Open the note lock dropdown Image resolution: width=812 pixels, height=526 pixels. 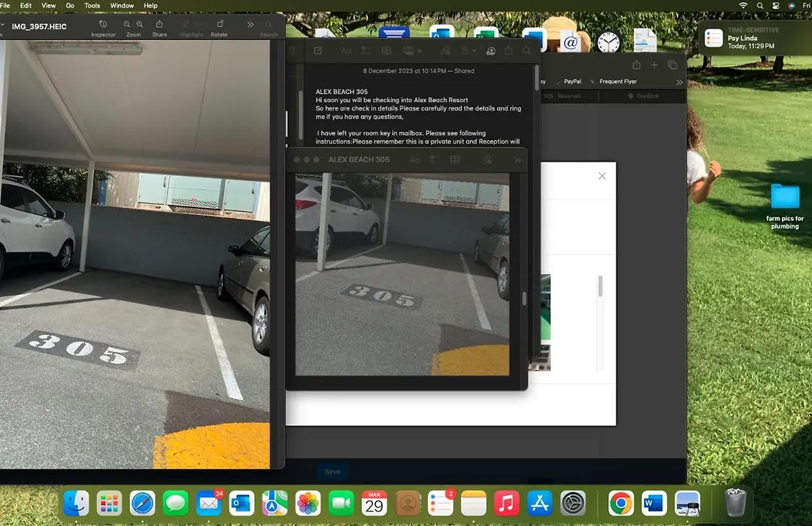click(474, 51)
